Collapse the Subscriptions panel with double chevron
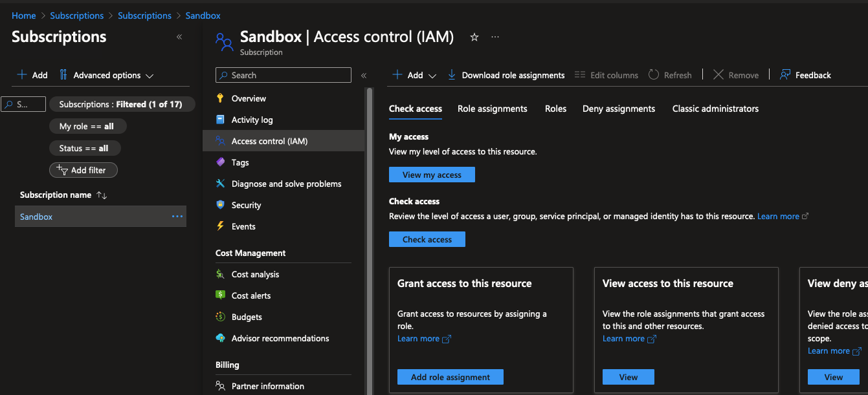868x395 pixels. 179,37
